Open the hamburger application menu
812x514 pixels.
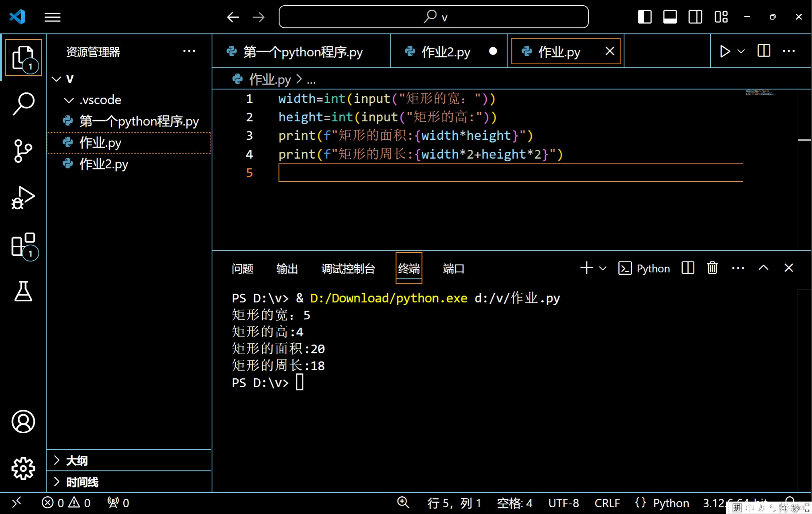tap(52, 17)
